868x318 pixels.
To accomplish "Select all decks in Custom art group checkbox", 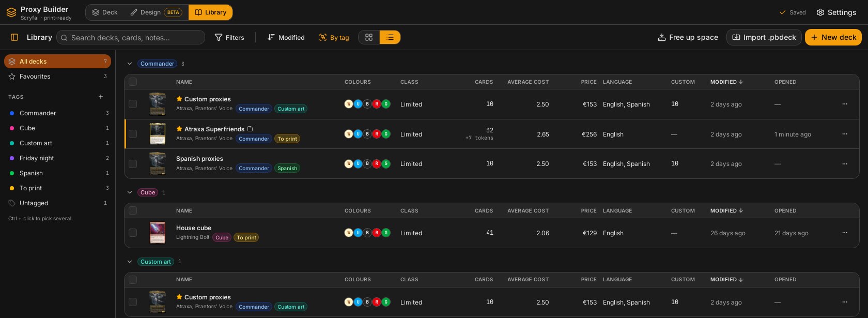I will pyautogui.click(x=133, y=280).
